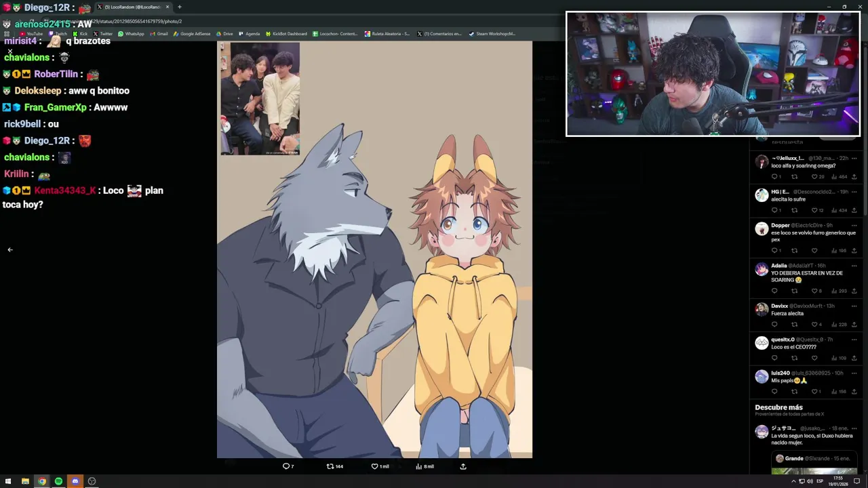Open more options on Jelluxx reply
Screen dimensions: 868x488
(854, 159)
